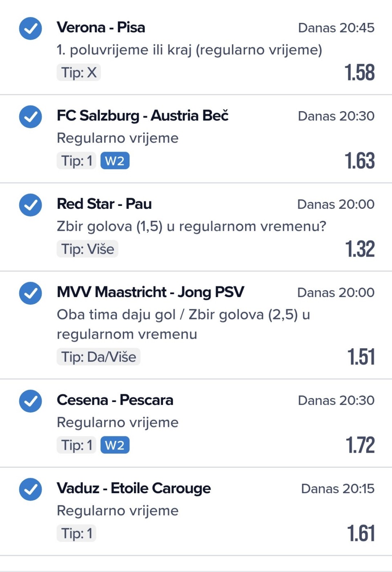Screen dimensions: 392x572
Task: Toggle the Cesena - Pescara checkmark
Action: pos(31,401)
